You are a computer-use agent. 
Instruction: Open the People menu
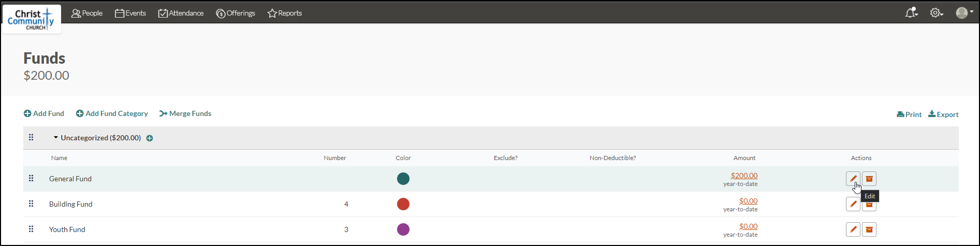click(87, 13)
